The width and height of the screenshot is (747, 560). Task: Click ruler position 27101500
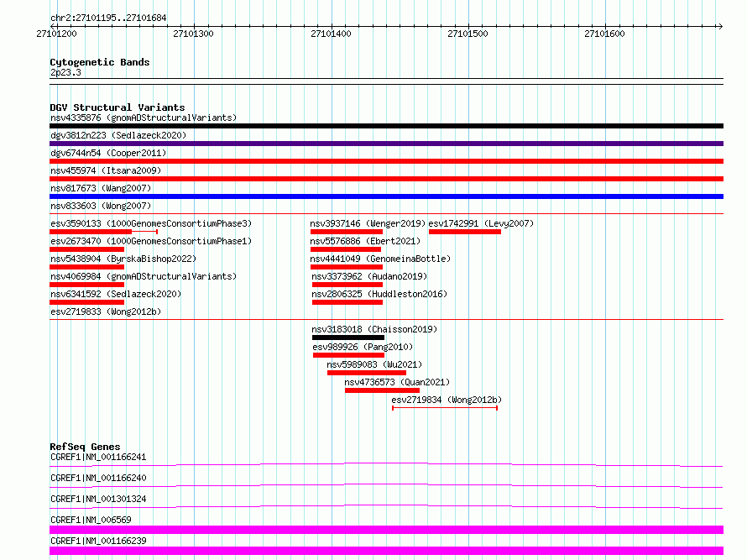click(x=468, y=34)
